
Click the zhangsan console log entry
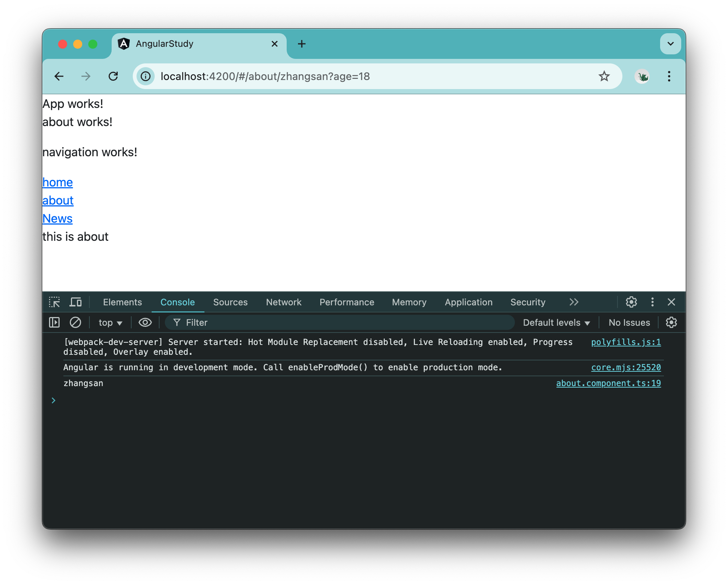[x=83, y=383]
